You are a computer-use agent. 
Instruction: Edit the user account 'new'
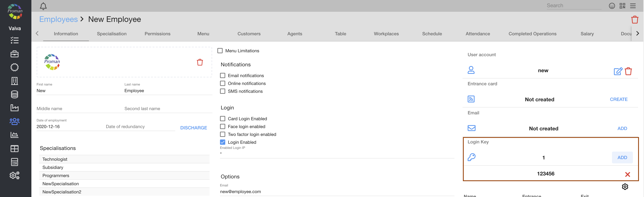[618, 71]
